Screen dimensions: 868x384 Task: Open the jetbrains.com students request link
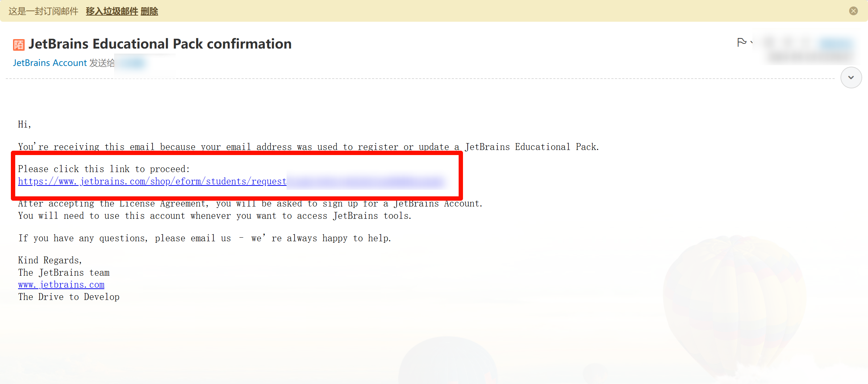tap(152, 181)
